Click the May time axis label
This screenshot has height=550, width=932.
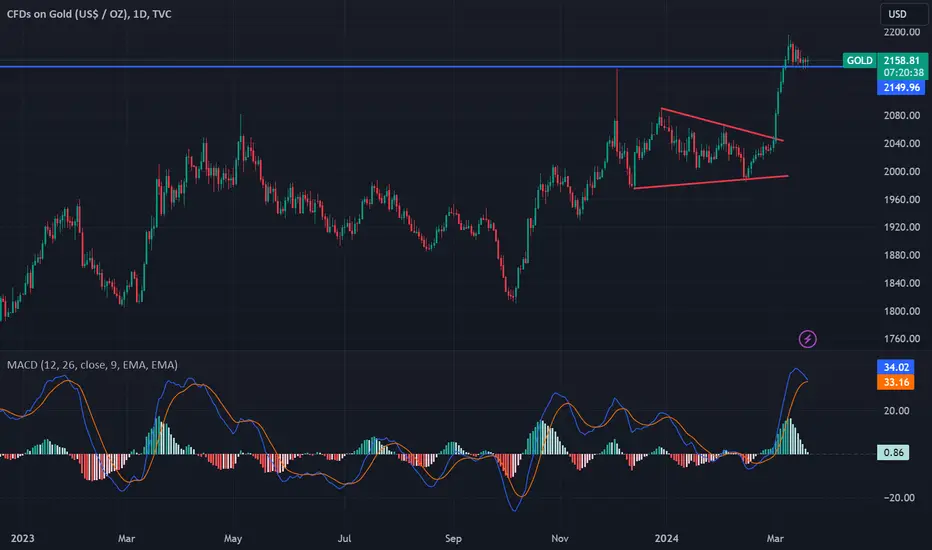(x=233, y=538)
